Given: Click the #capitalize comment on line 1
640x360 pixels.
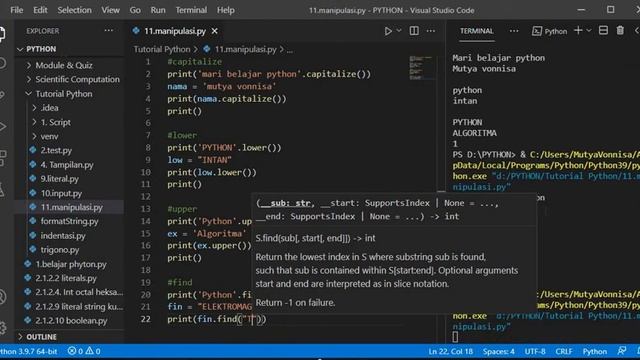Looking at the screenshot, I should tap(194, 62).
